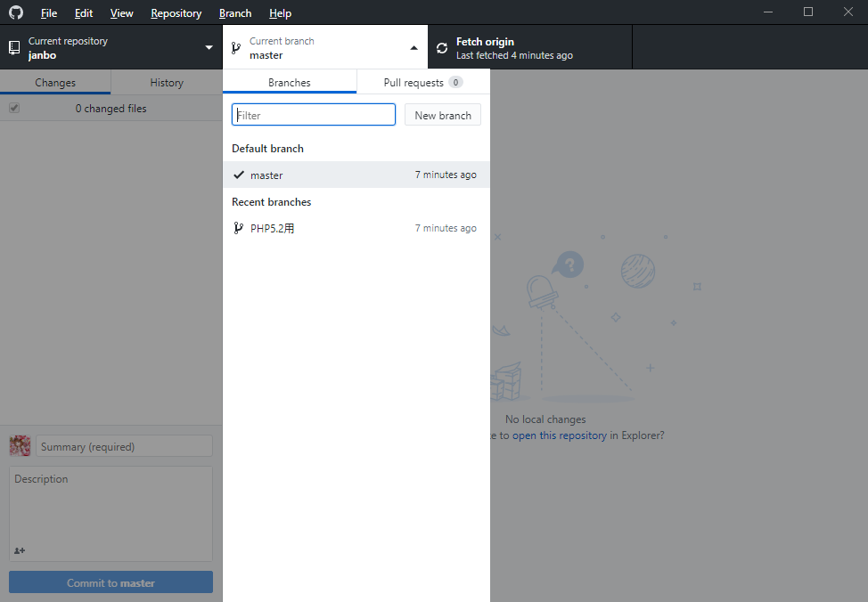
Task: Toggle the select-all checkbox above changed files
Action: point(13,108)
